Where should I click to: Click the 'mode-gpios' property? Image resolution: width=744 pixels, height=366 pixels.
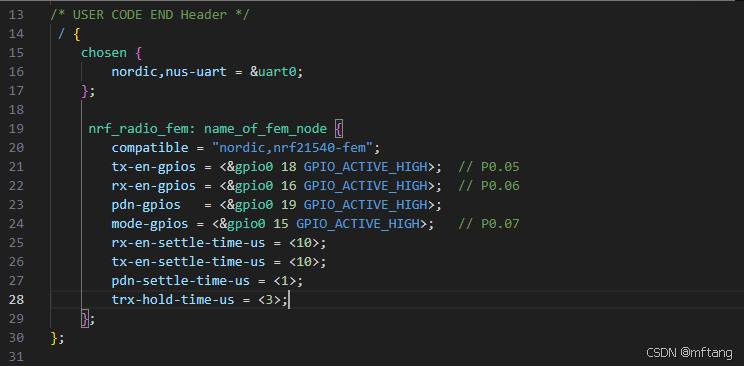pyautogui.click(x=150, y=224)
